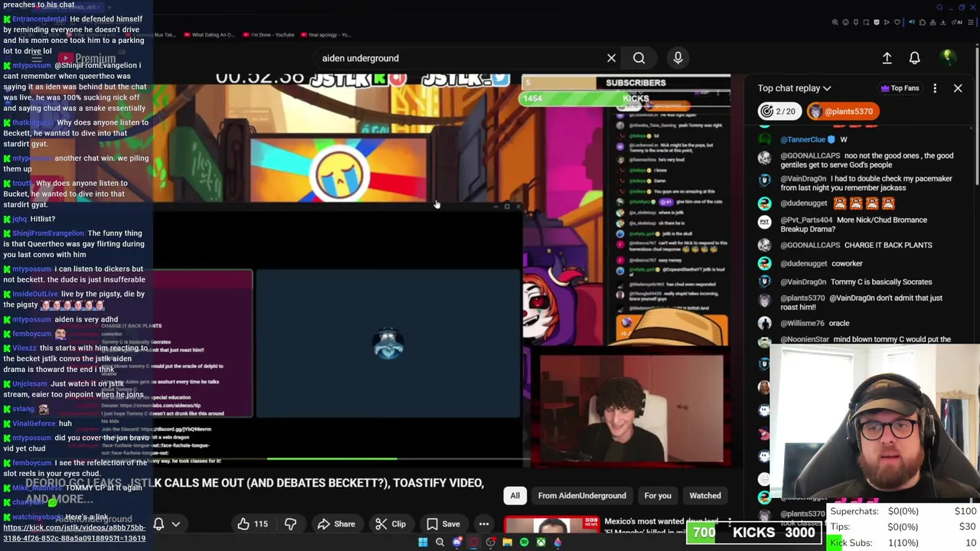The width and height of the screenshot is (980, 551).
Task: Like the video with 115 likes
Action: pyautogui.click(x=253, y=524)
